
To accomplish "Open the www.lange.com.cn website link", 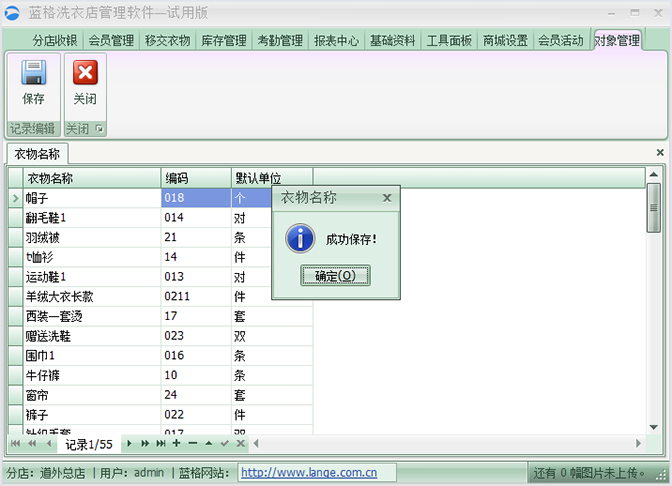I will click(x=308, y=473).
